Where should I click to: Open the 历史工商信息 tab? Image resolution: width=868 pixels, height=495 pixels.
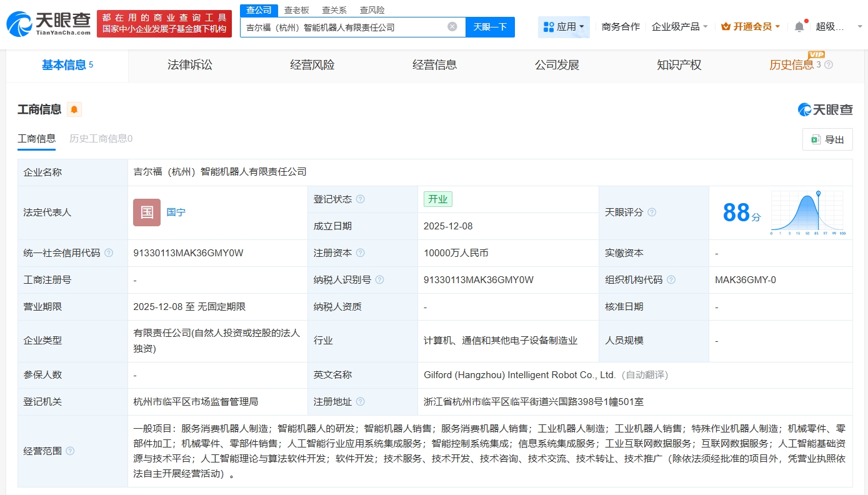99,139
